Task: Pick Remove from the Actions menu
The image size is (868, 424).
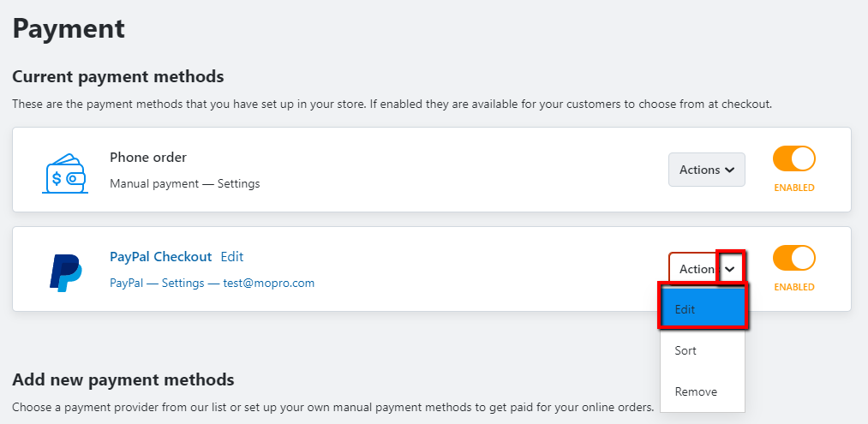Action: click(703, 391)
